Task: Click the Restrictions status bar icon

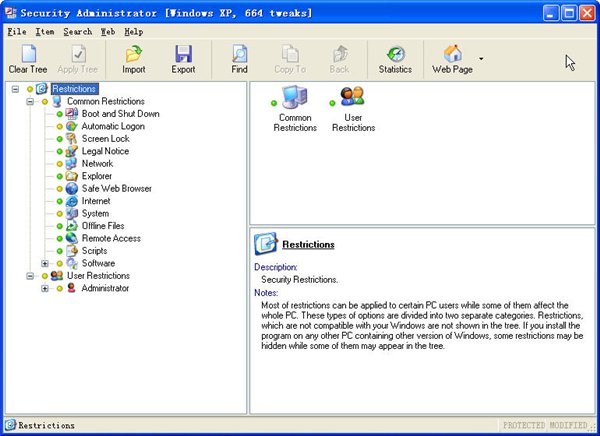Action: 10,425
